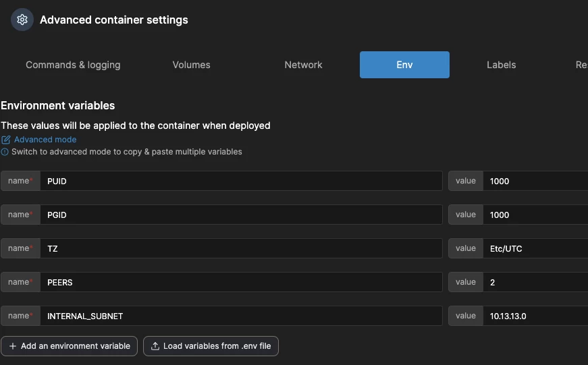Click the gear icon beside Advanced container settings

click(22, 20)
